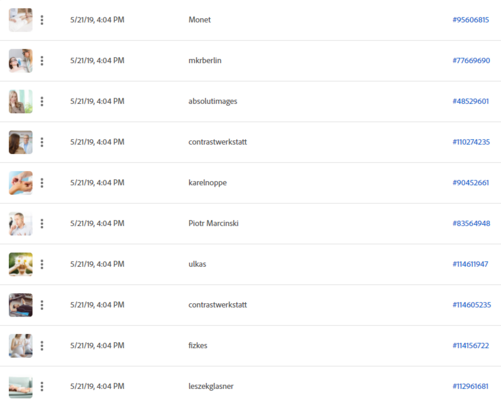Select the thumbnail in the mkrberlin row
501x406 pixels.
[21, 61]
